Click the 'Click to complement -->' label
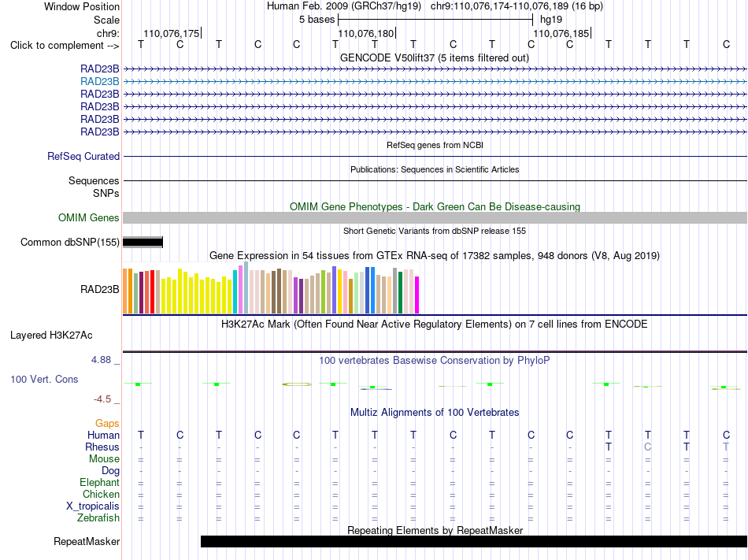Image resolution: width=748 pixels, height=560 pixels. click(x=65, y=46)
